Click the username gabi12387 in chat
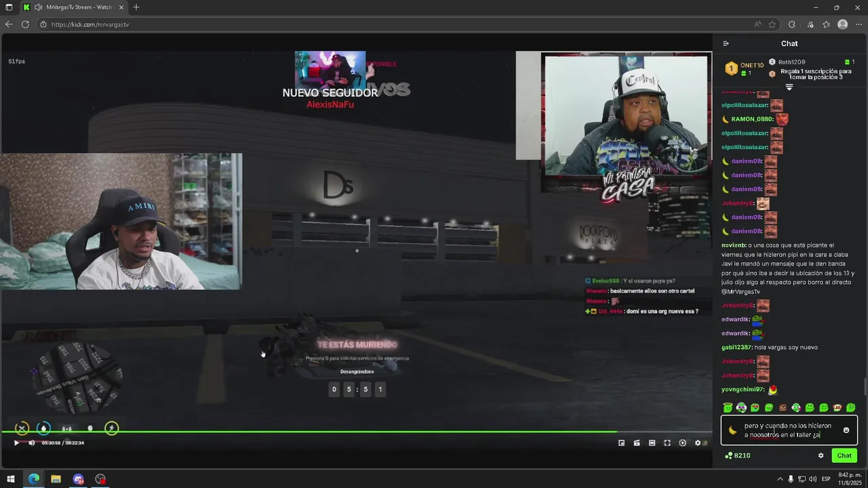 click(x=736, y=348)
